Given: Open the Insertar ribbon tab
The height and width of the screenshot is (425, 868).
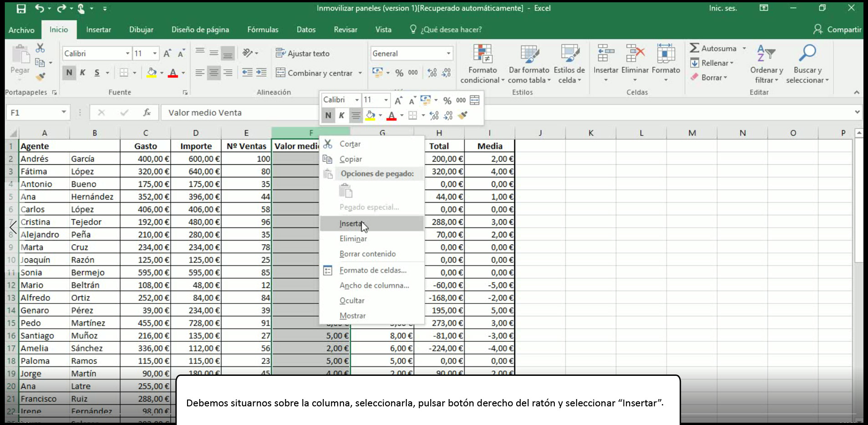Looking at the screenshot, I should [98, 30].
